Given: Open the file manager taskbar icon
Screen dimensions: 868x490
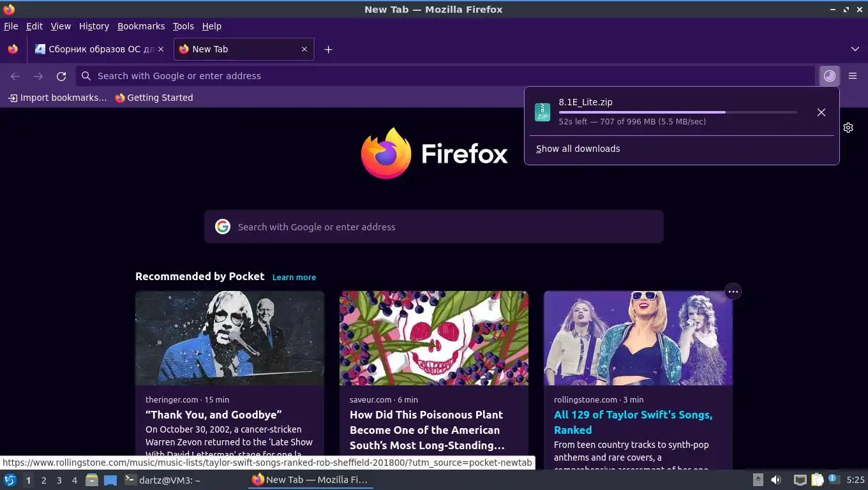Looking at the screenshot, I should 92,480.
